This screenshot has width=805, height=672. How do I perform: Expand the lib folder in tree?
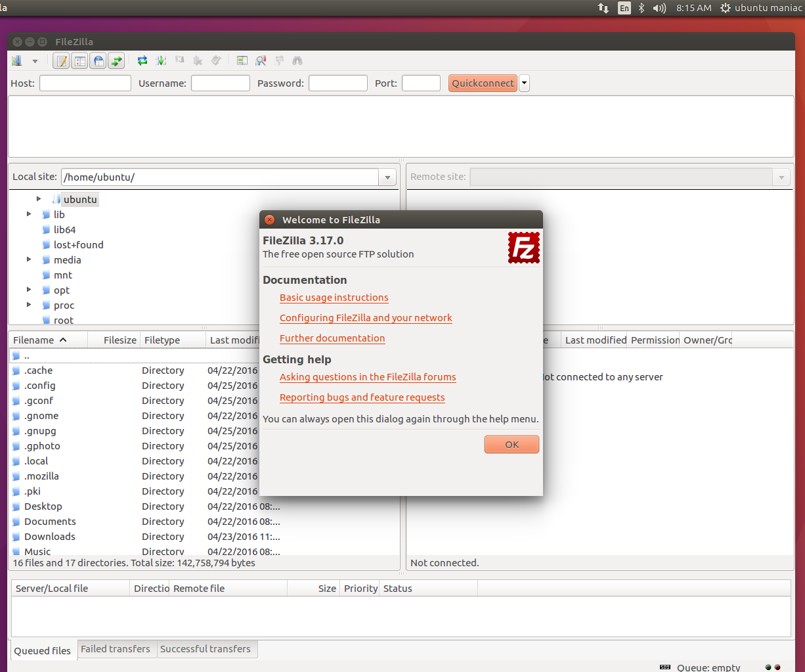click(29, 214)
